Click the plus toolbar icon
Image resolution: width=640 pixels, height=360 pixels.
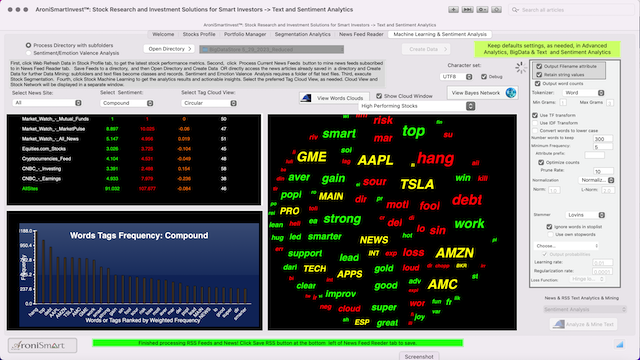(453, 9)
